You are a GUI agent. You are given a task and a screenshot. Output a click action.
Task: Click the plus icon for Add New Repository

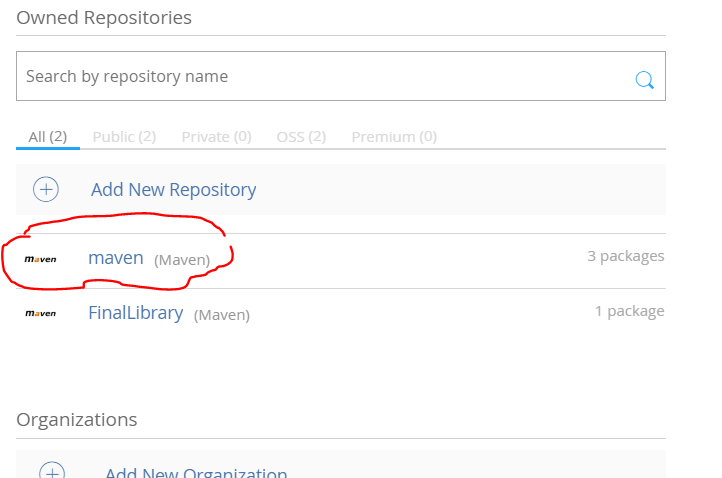point(46,189)
